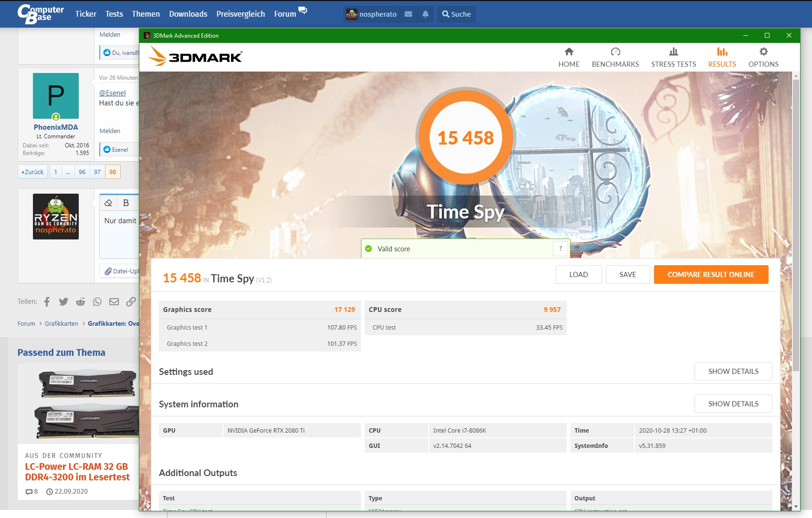
Task: Copy thread link icon
Action: pyautogui.click(x=131, y=301)
